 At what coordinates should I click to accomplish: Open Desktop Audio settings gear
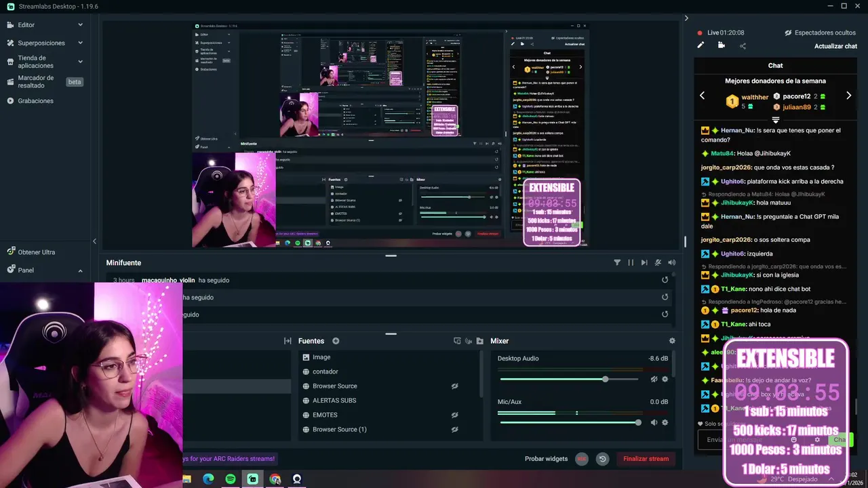pos(665,379)
